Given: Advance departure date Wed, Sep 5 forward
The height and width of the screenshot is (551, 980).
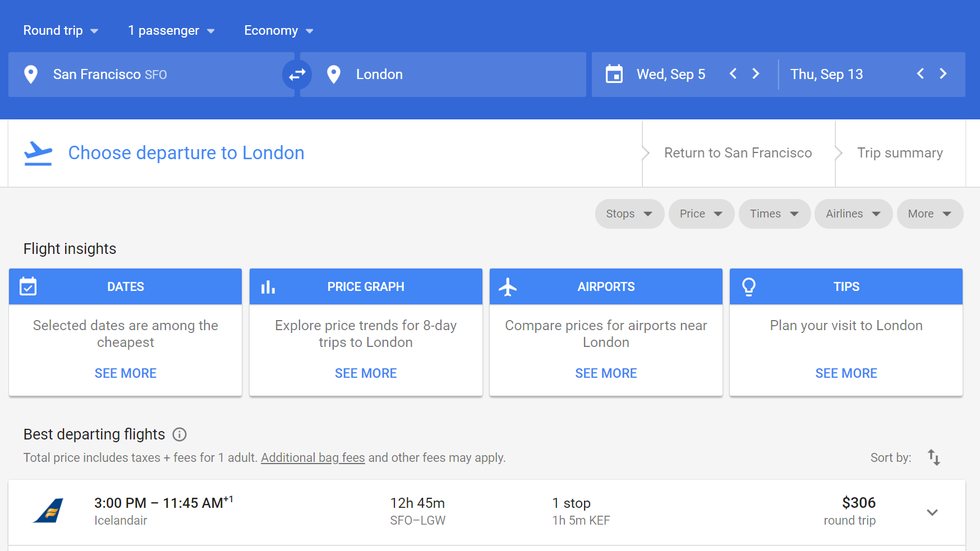Looking at the screenshot, I should [x=756, y=74].
